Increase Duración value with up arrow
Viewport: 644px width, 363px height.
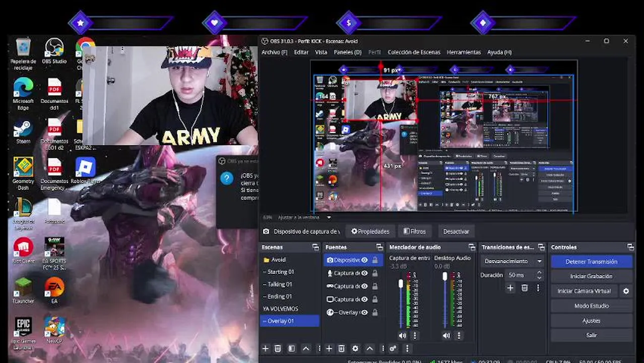pyautogui.click(x=539, y=272)
